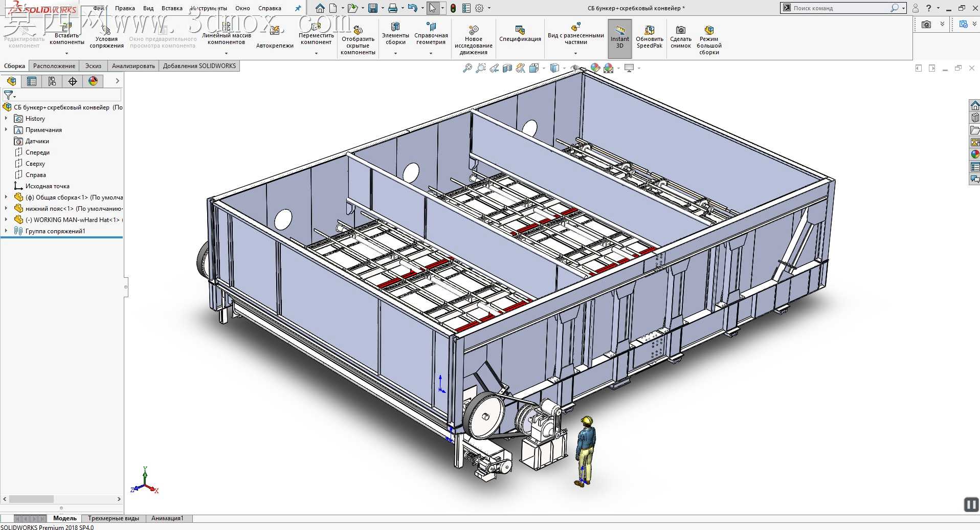Image resolution: width=980 pixels, height=530 pixels.
Task: Click the Спецификация (Bill of Materials) button
Action: (x=520, y=34)
